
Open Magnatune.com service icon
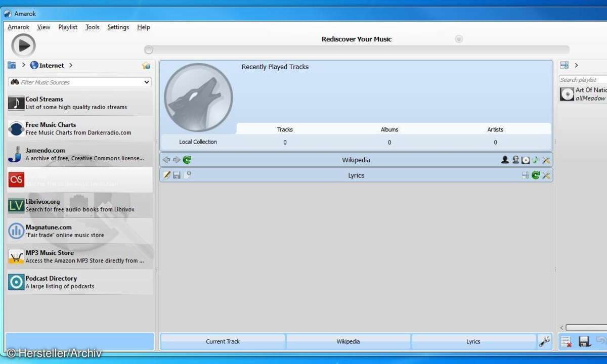pos(16,231)
